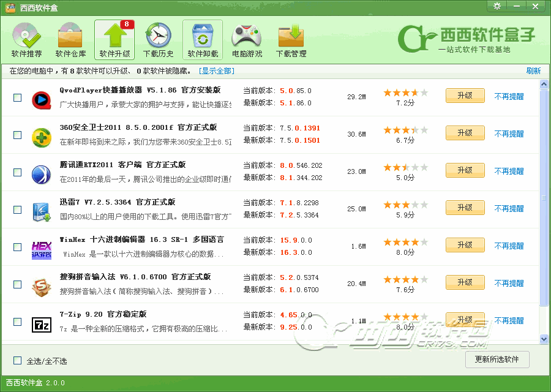551x392 pixels.
Task: Tick the checkbox for 360安全卫士2011
Action: pos(18,135)
